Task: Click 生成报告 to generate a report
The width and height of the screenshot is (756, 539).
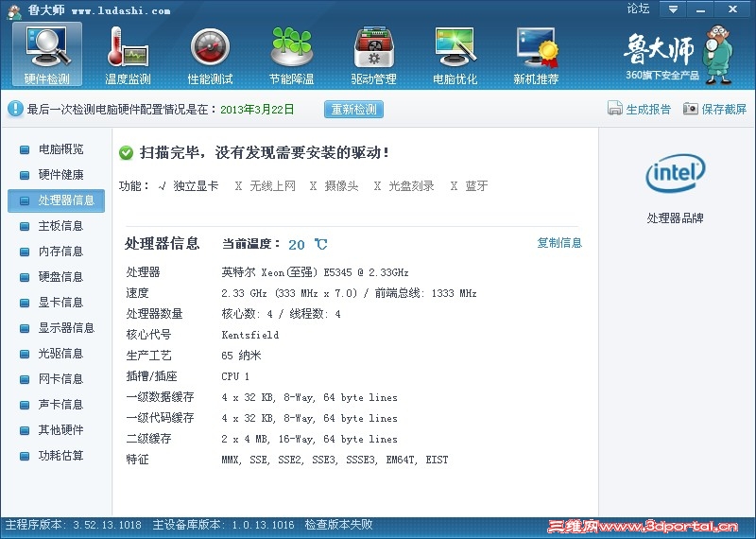Action: [640, 109]
